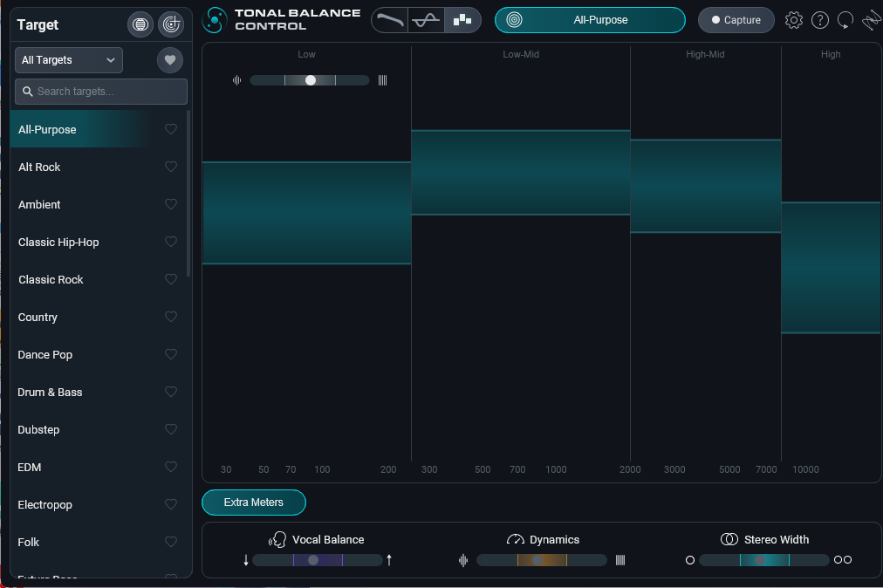Screen dimensions: 883x588
Task: Click the Search targets field
Action: coord(101,92)
